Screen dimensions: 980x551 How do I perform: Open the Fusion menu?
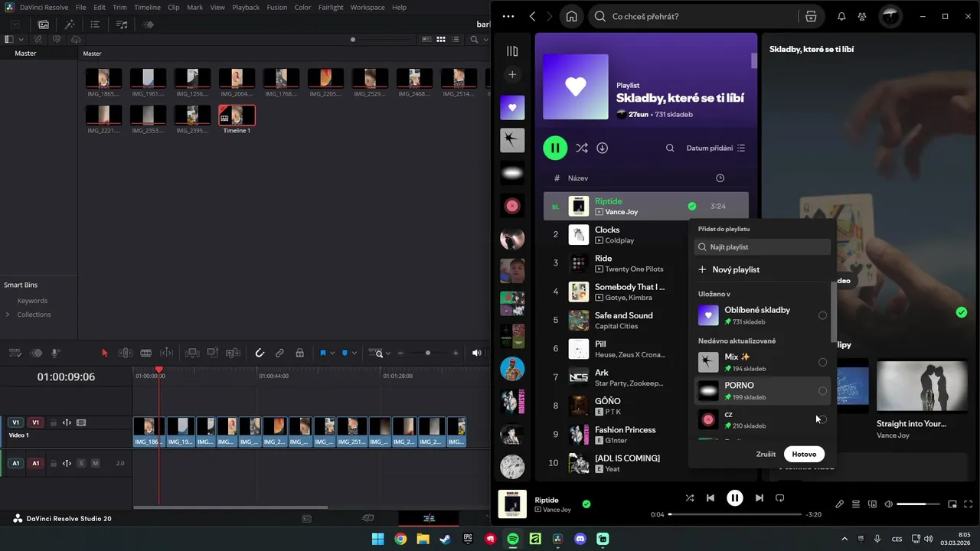[x=276, y=7]
